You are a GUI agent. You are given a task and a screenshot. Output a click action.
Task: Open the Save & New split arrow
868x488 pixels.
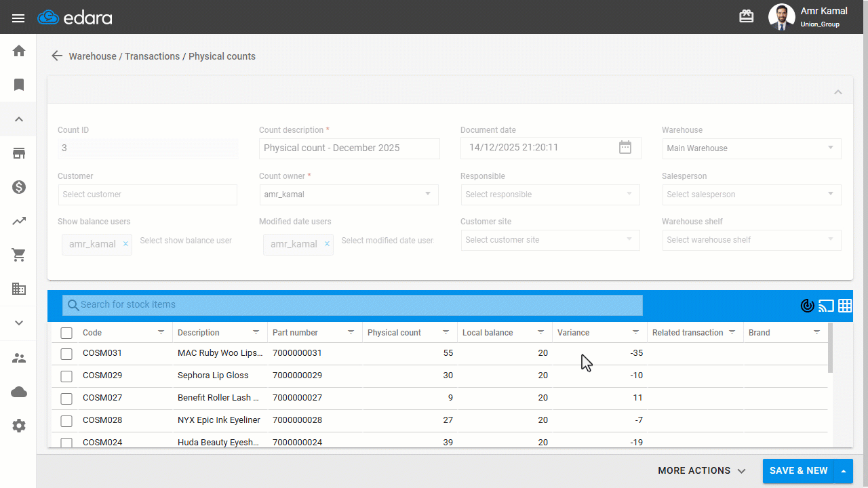[844, 471]
